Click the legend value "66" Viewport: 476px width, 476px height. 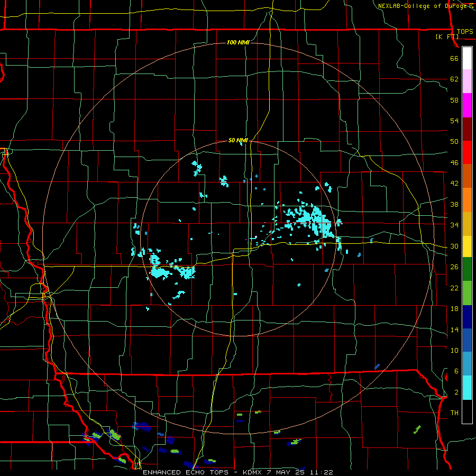pyautogui.click(x=454, y=59)
